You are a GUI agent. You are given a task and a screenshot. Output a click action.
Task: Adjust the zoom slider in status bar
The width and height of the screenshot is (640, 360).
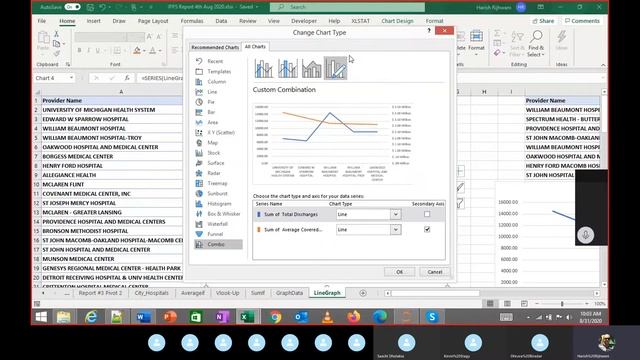click(562, 304)
